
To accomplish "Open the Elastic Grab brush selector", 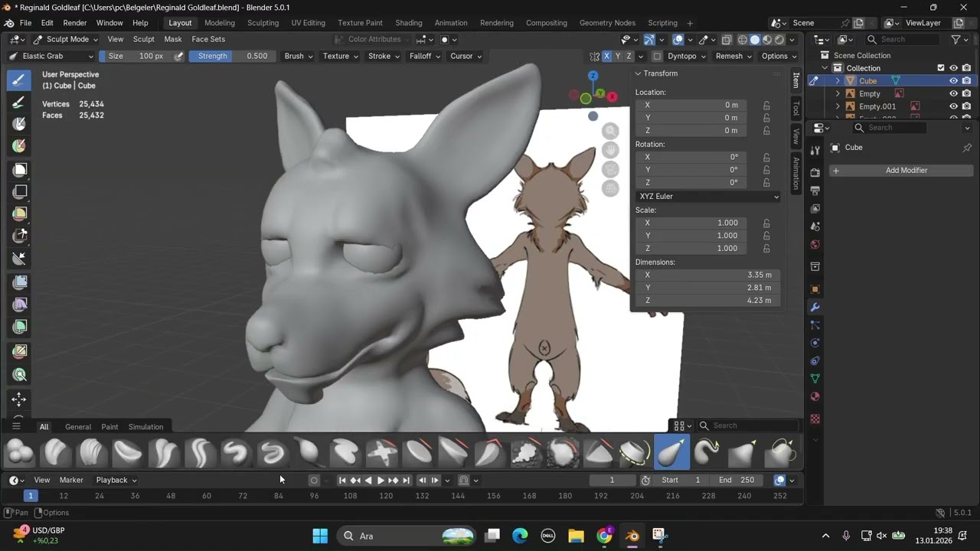I will (x=51, y=56).
